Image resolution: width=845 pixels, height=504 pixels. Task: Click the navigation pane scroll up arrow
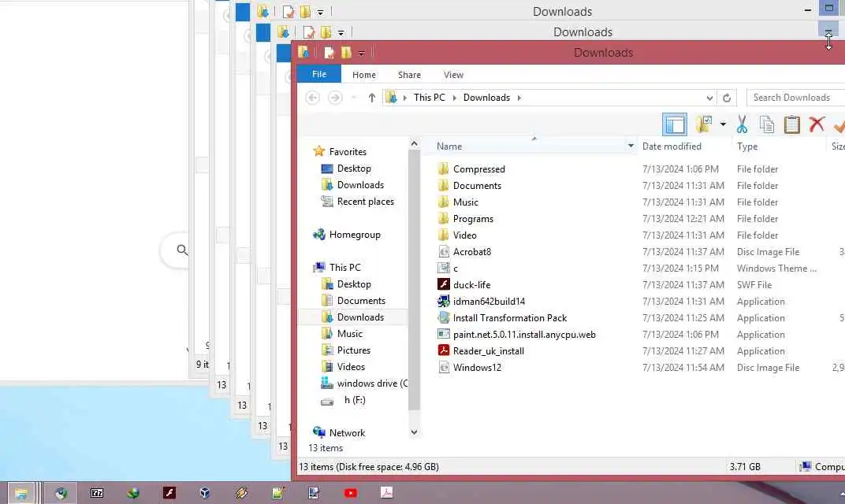(x=414, y=144)
